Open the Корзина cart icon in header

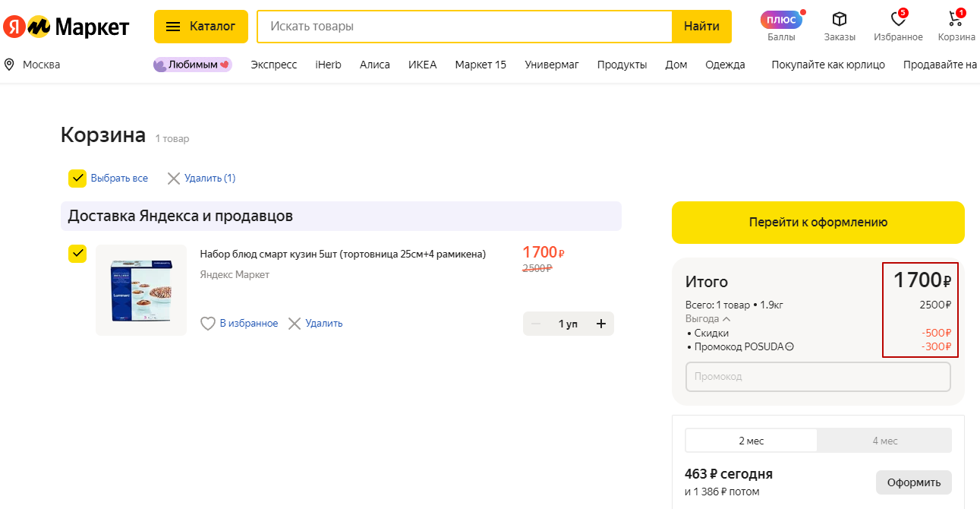956,20
